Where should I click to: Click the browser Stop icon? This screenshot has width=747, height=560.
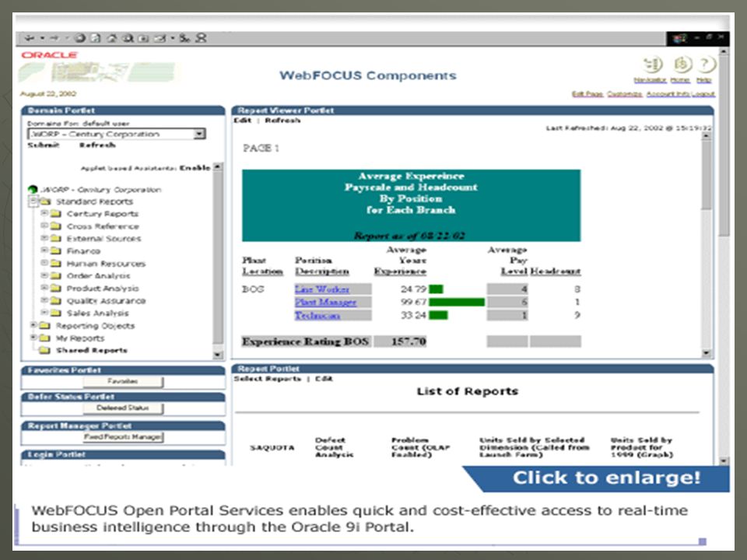coord(80,38)
